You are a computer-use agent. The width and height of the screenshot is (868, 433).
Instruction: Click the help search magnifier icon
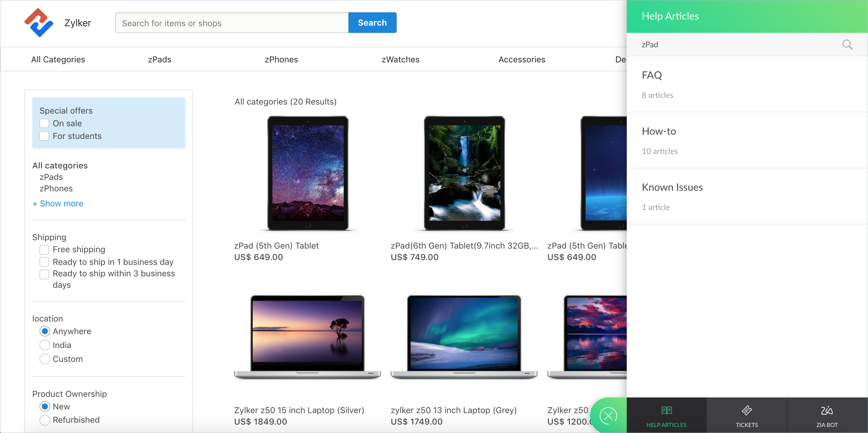coord(847,45)
